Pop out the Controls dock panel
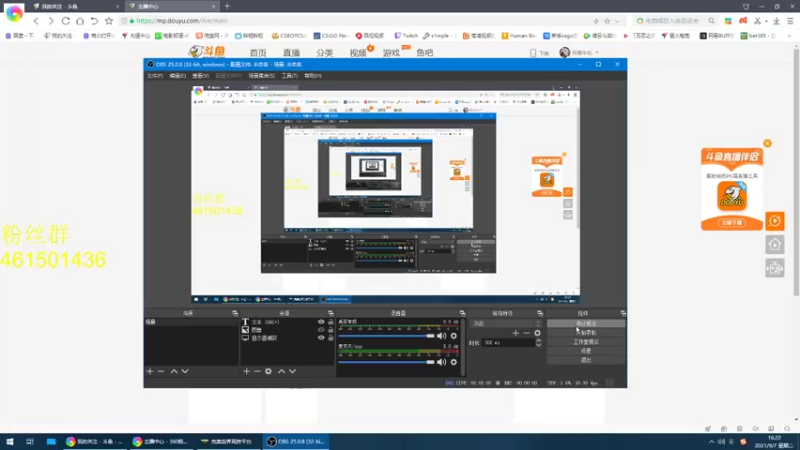Image resolution: width=800 pixels, height=450 pixels. [x=623, y=313]
